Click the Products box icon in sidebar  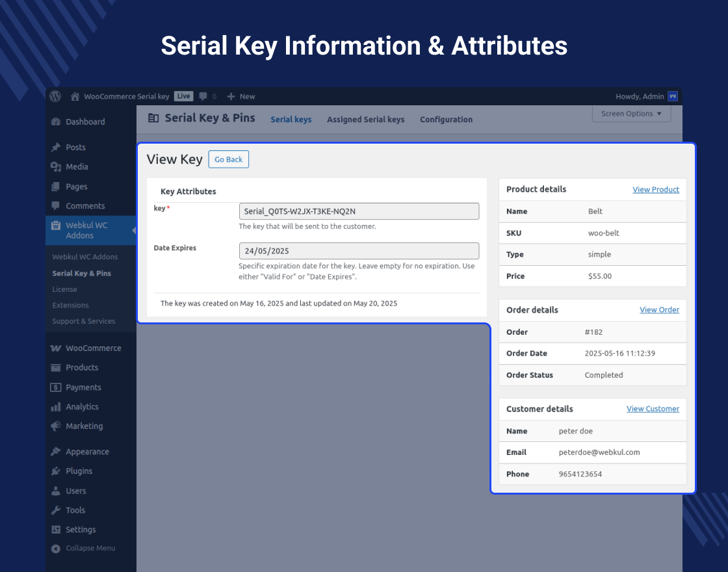point(56,368)
